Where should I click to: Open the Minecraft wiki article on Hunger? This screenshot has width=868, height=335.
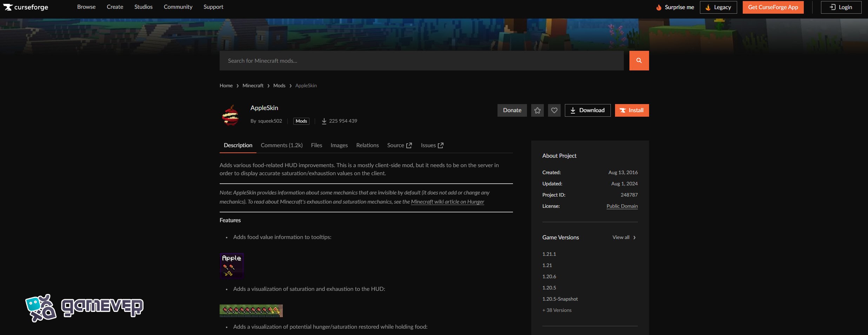(447, 202)
